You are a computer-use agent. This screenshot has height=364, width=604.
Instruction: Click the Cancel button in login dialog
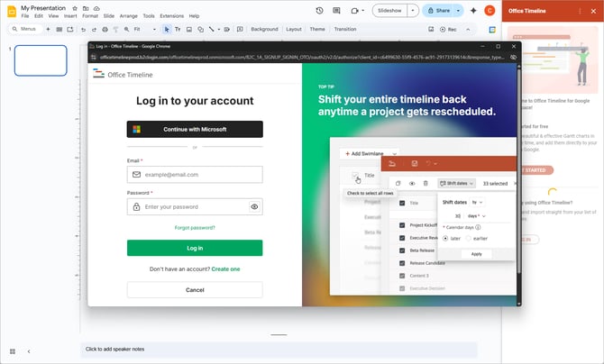195,289
